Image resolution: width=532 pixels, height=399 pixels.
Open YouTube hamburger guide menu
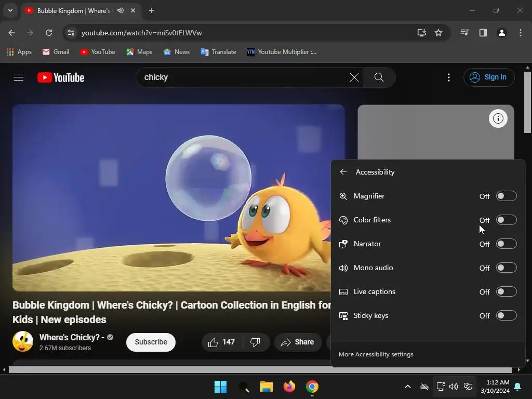tap(19, 77)
